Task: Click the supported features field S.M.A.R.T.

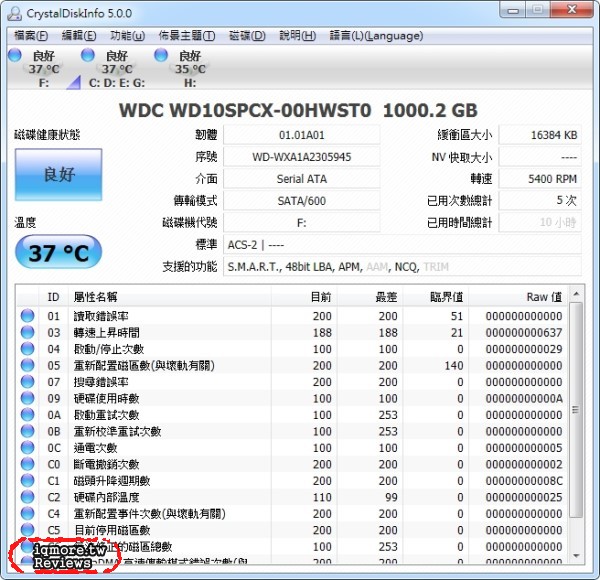Action: [x=402, y=266]
